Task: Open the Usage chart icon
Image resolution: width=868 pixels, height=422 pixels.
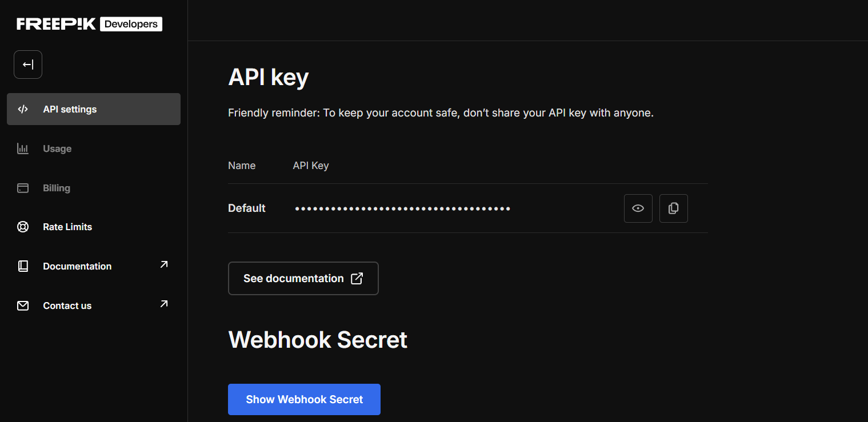Action: pyautogui.click(x=23, y=148)
